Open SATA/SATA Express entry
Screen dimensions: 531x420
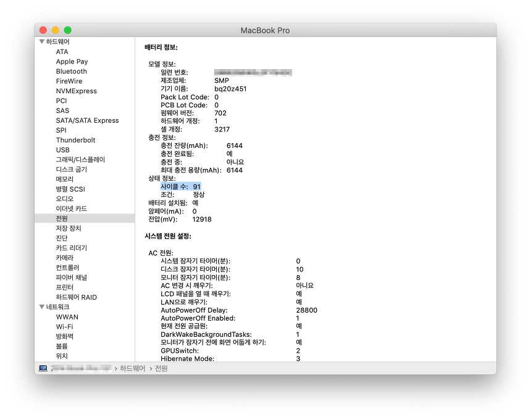point(88,120)
